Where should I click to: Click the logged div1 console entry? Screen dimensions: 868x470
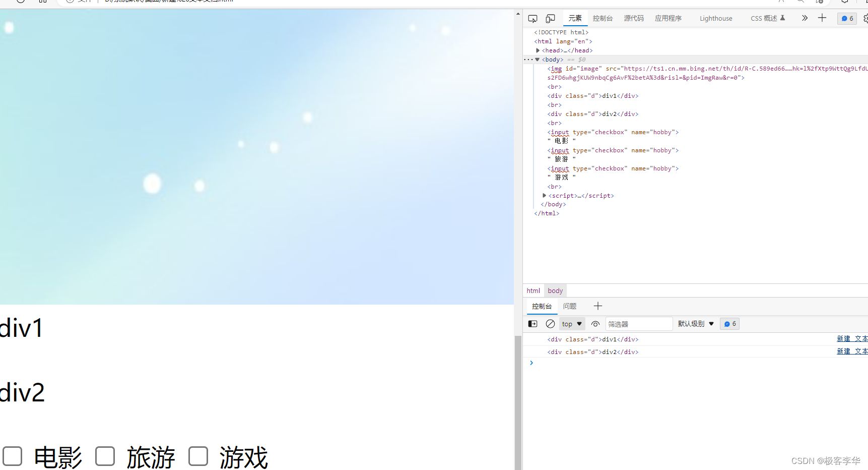pos(593,339)
